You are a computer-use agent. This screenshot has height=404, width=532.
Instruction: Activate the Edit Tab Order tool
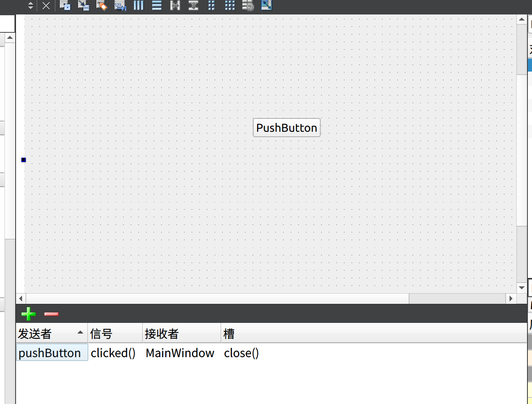pos(120,5)
